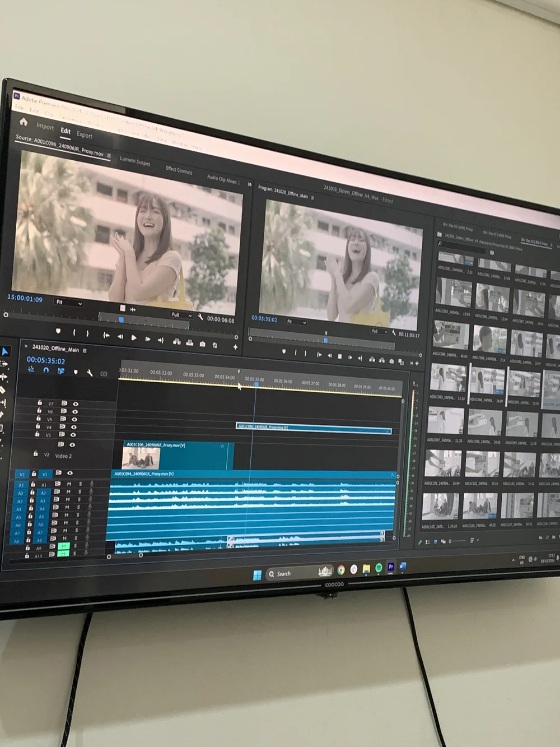Unmute audio track A9
This screenshot has width=560, height=747.
(x=63, y=546)
